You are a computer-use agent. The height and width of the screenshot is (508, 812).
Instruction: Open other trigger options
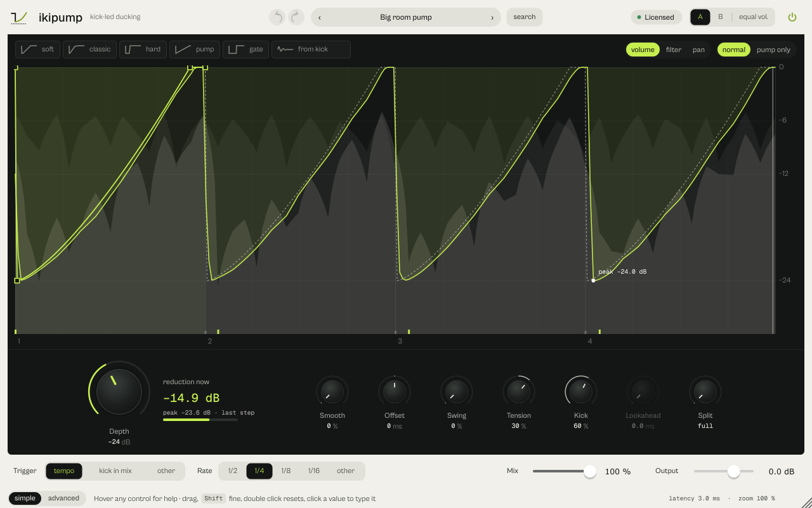point(166,471)
